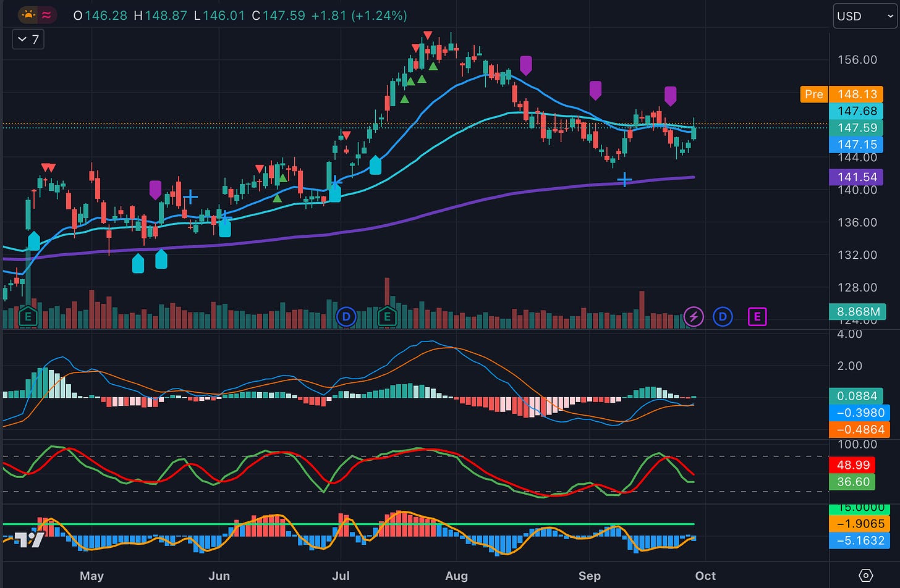The width and height of the screenshot is (900, 588).
Task: Click the 8.868M volume label
Action: click(856, 311)
